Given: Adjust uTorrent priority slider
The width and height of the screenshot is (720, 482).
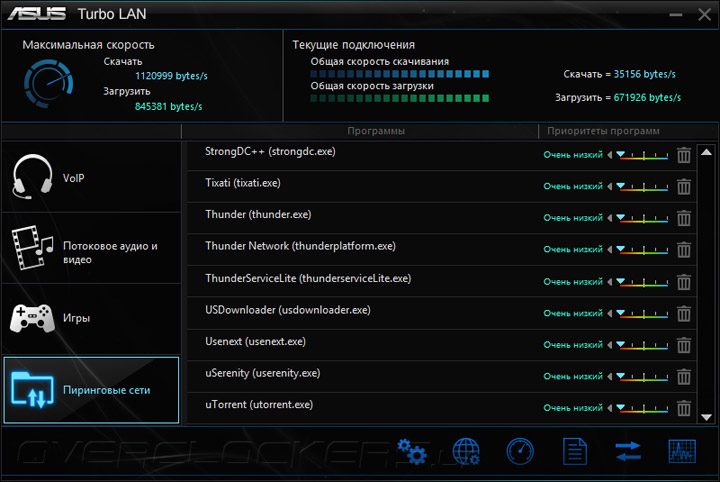Looking at the screenshot, I should (x=642, y=408).
